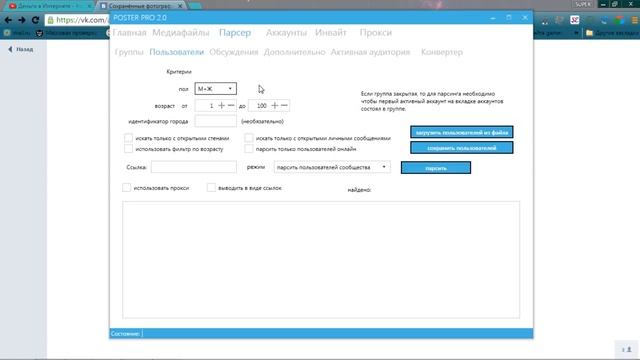This screenshot has height=360, width=640.
Task: Click the 'Ссылка' link input field
Action: coord(193,167)
